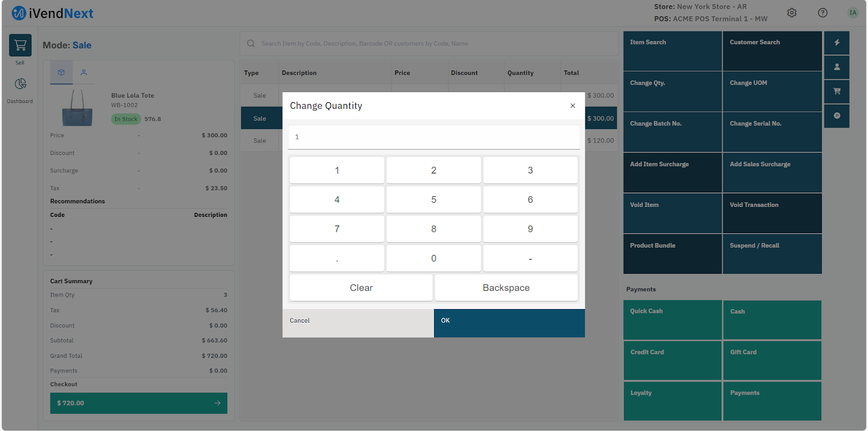This screenshot has height=431, width=868.
Task: Click the quantity input field
Action: tap(433, 137)
